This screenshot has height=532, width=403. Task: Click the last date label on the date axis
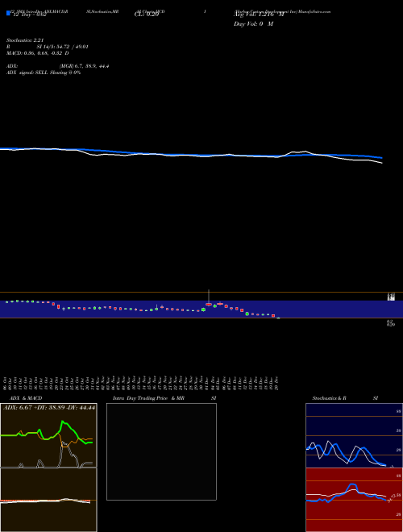coord(277,384)
